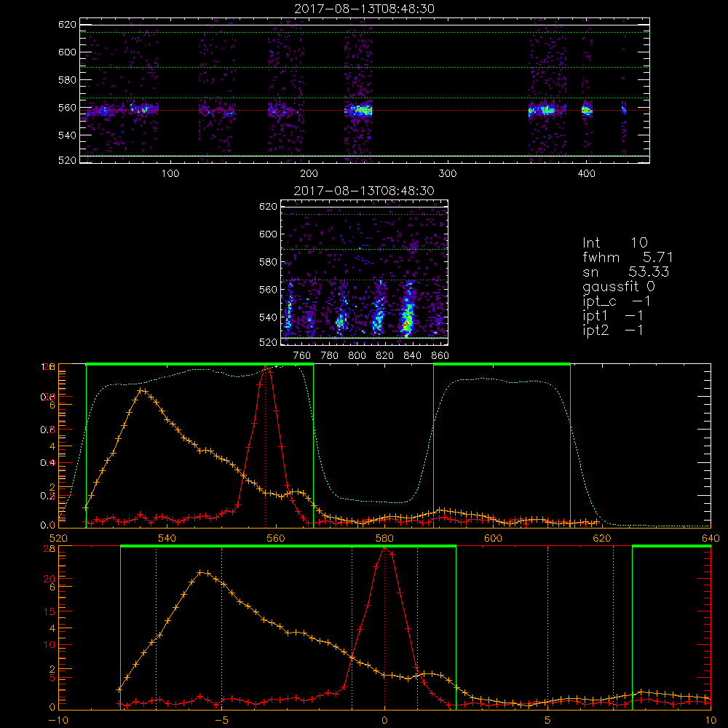Click the "580" y-axis label of the wide spectrogram
Image resolution: width=728 pixels, height=728 pixels.
(x=67, y=80)
